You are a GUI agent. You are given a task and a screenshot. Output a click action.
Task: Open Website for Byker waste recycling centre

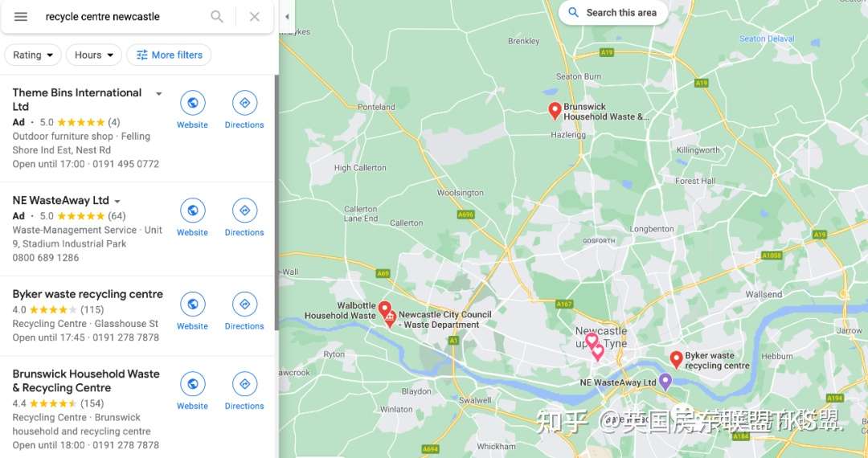pyautogui.click(x=193, y=312)
